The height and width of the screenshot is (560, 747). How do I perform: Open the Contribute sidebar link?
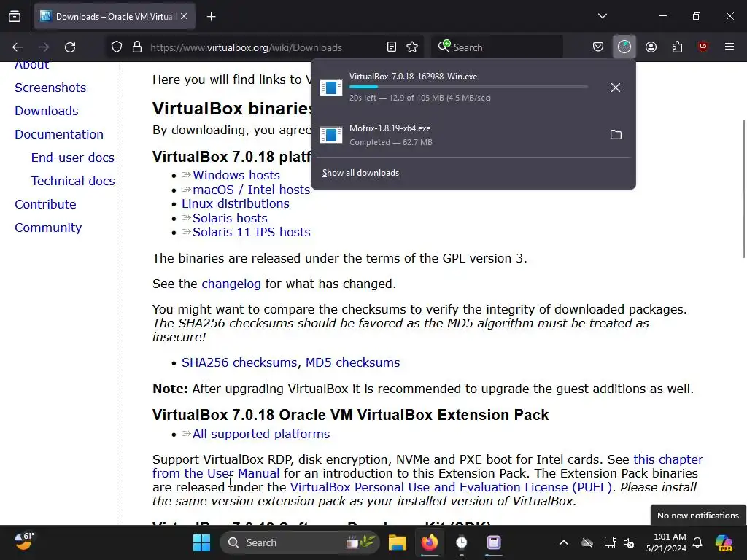[x=46, y=204]
